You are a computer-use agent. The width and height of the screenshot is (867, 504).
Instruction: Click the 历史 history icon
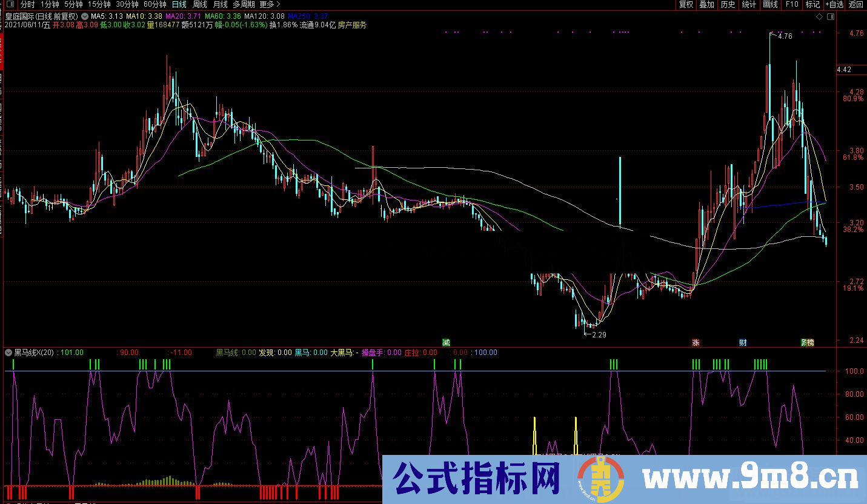pos(727,4)
